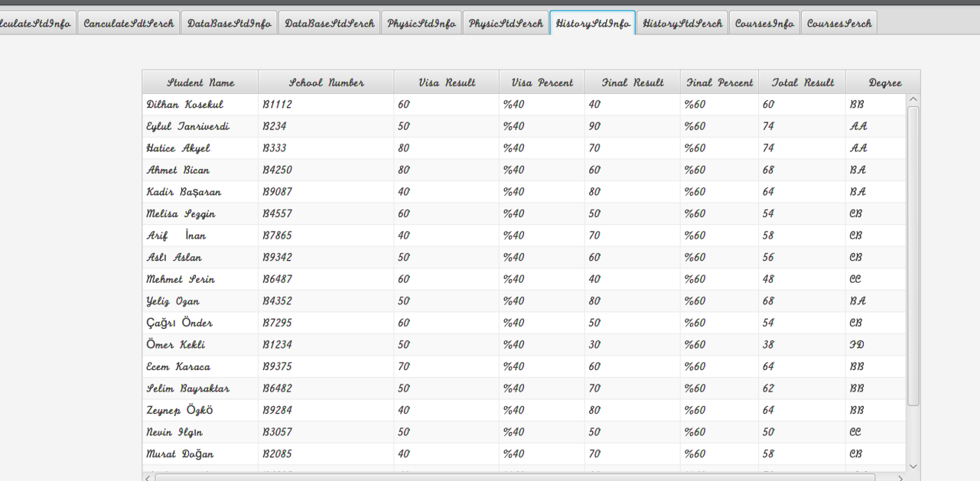980x481 pixels.
Task: Click school number B1234
Action: (x=277, y=345)
